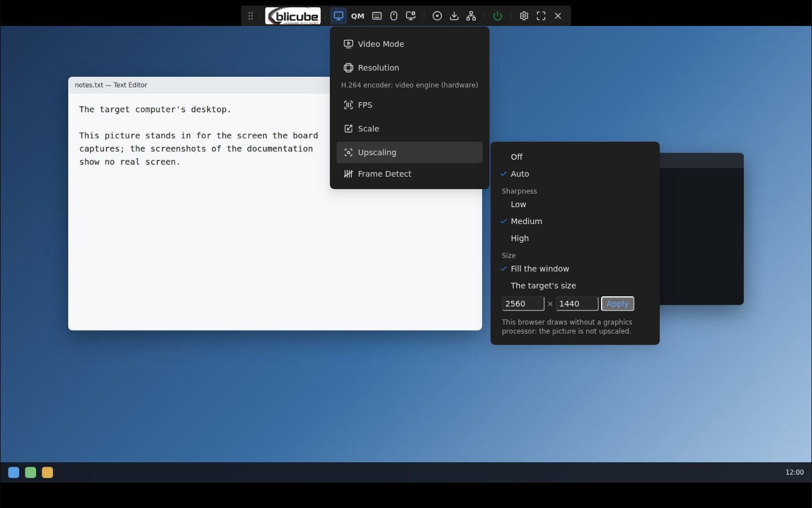Click the download icon in the toolbar
Viewport: 812px width, 508px height.
tap(454, 16)
